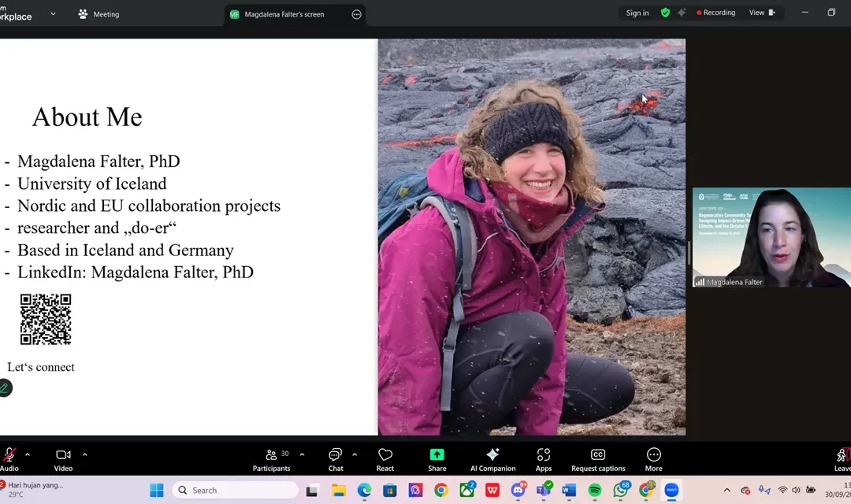Open the More options menu
The width and height of the screenshot is (851, 504).
653,458
